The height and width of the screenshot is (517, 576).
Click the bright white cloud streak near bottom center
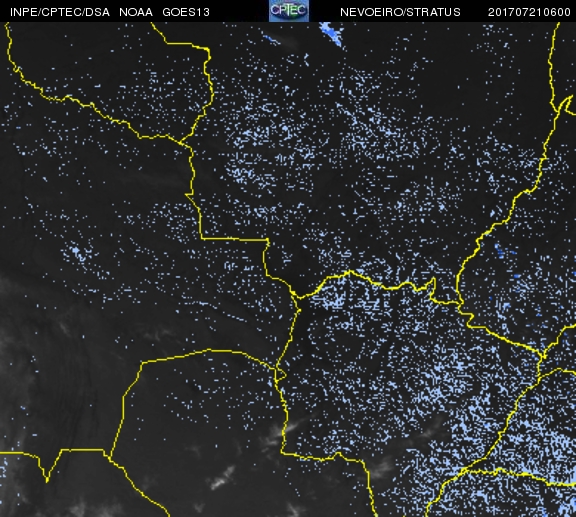(223, 477)
